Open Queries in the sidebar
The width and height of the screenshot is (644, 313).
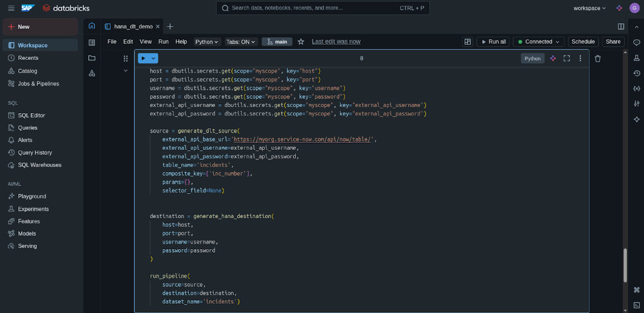coord(40,128)
